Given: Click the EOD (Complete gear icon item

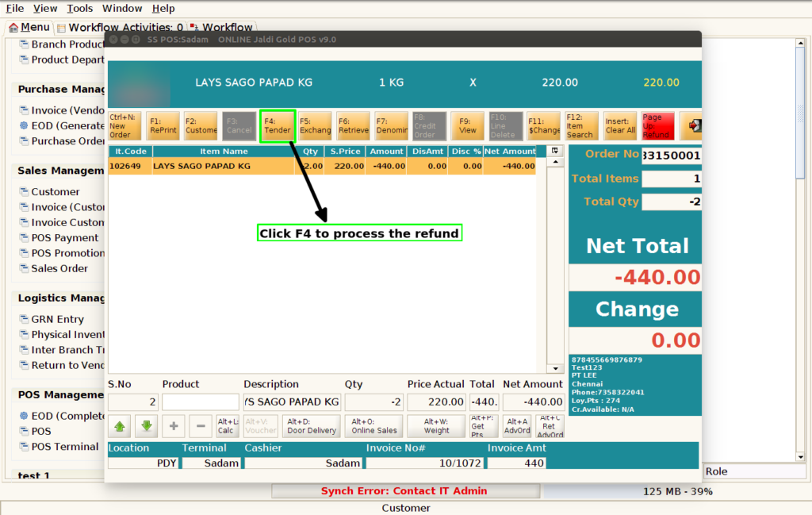Looking at the screenshot, I should [x=24, y=416].
